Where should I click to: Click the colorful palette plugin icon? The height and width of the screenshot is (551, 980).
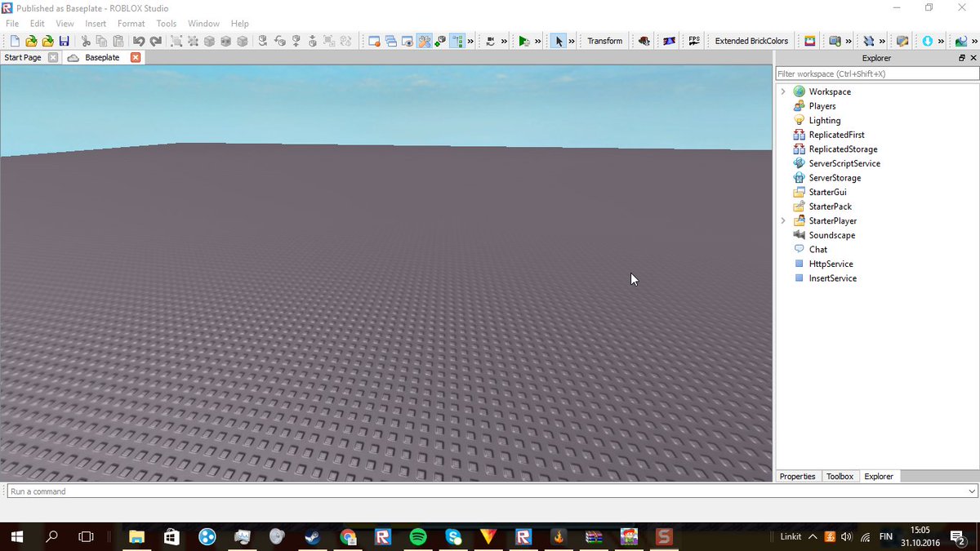(810, 41)
